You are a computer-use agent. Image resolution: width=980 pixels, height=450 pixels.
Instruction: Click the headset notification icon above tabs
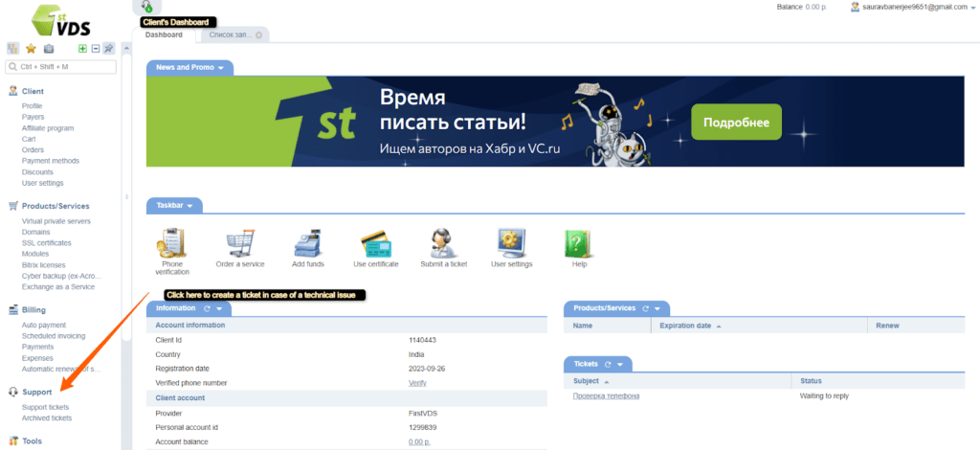tap(146, 7)
